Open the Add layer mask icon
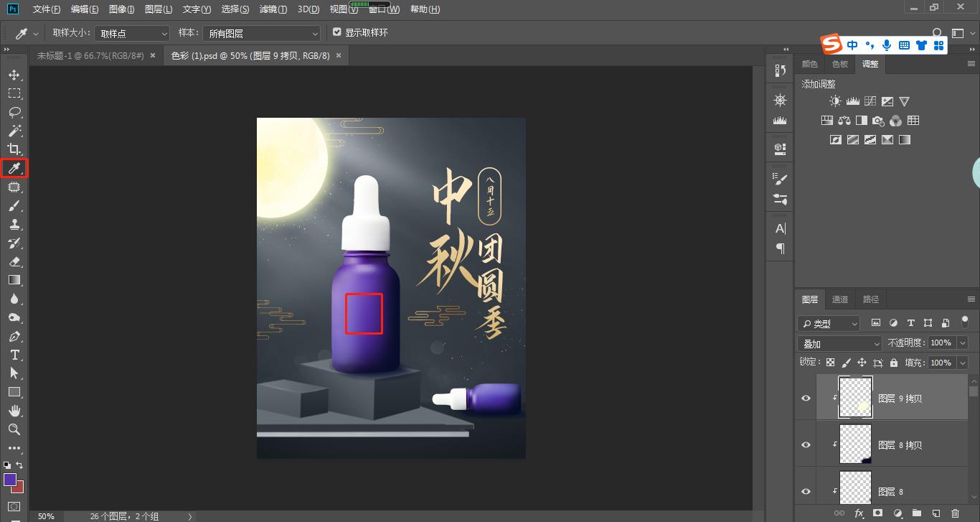This screenshot has height=522, width=980. (879, 514)
